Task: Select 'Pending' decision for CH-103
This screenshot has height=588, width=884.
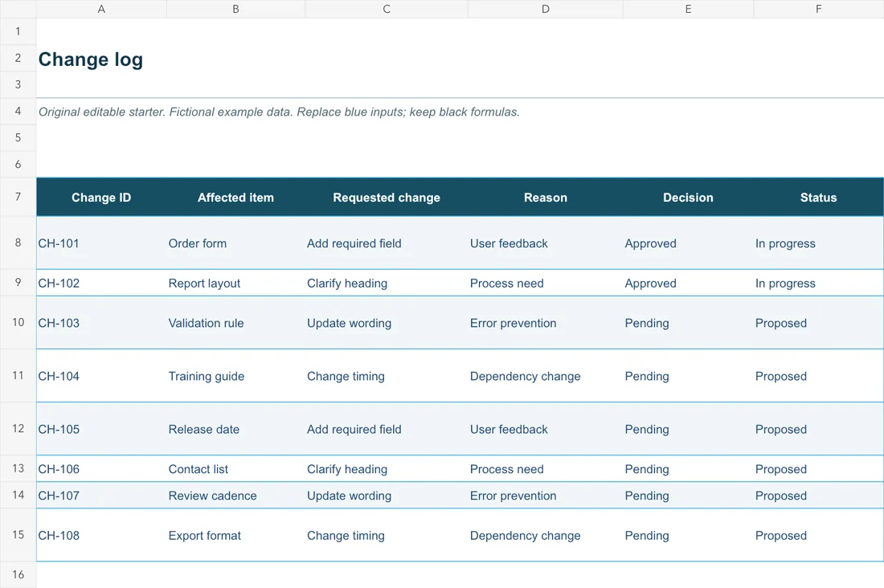Action: pyautogui.click(x=688, y=323)
